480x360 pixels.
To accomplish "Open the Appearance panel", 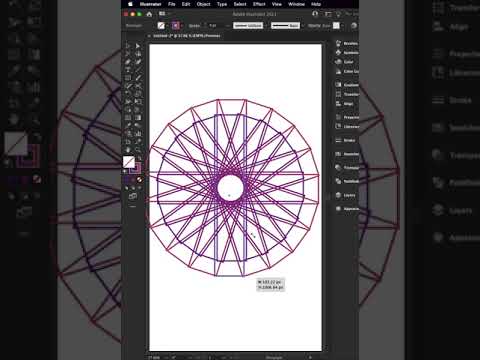I will [347, 209].
